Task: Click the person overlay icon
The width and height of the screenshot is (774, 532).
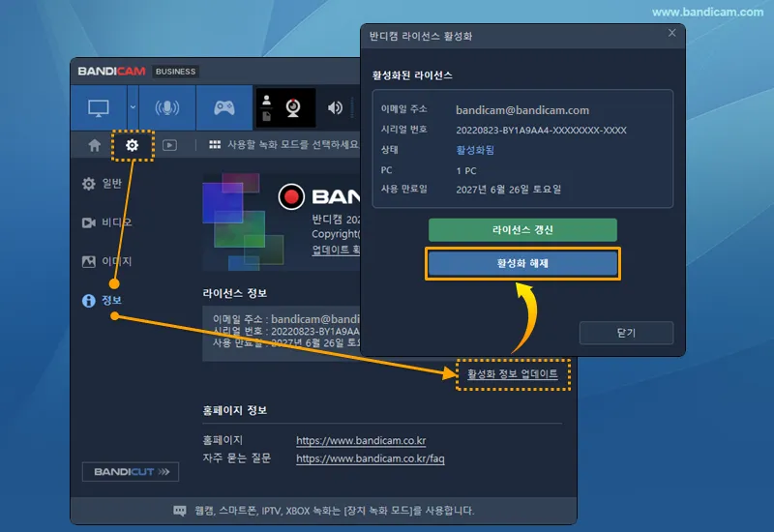Action: tap(267, 101)
